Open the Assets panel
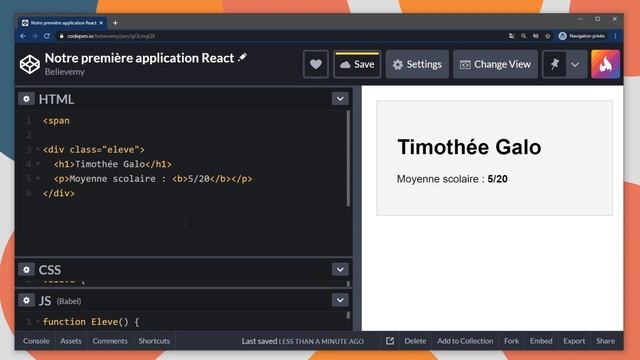640x360 pixels. (x=71, y=341)
